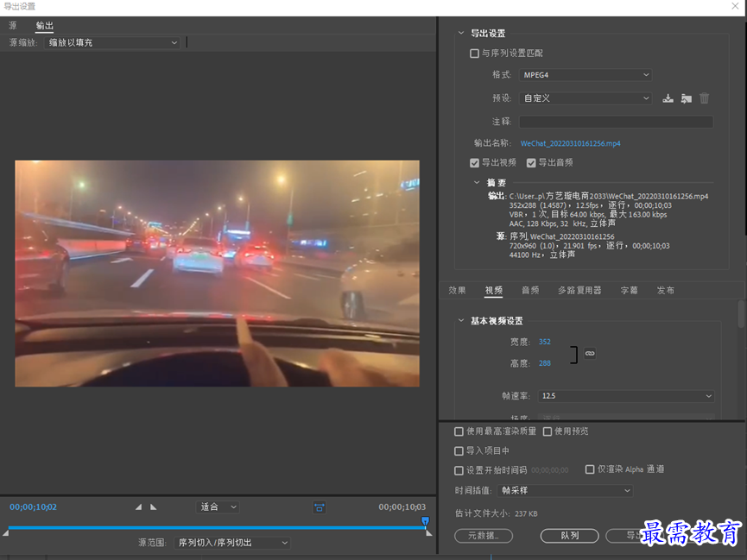Click the 高度 value 288
Screen dimensions: 747x560
tap(545, 363)
